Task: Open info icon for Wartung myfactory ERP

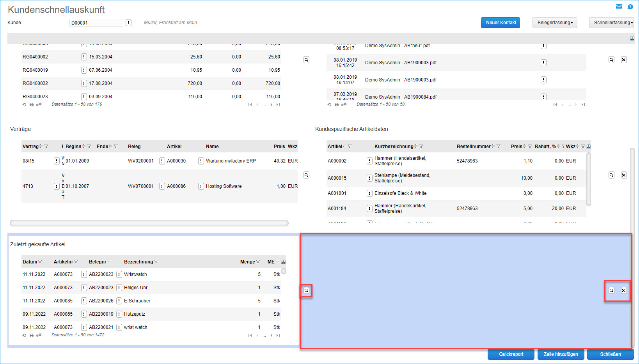Action: click(201, 161)
